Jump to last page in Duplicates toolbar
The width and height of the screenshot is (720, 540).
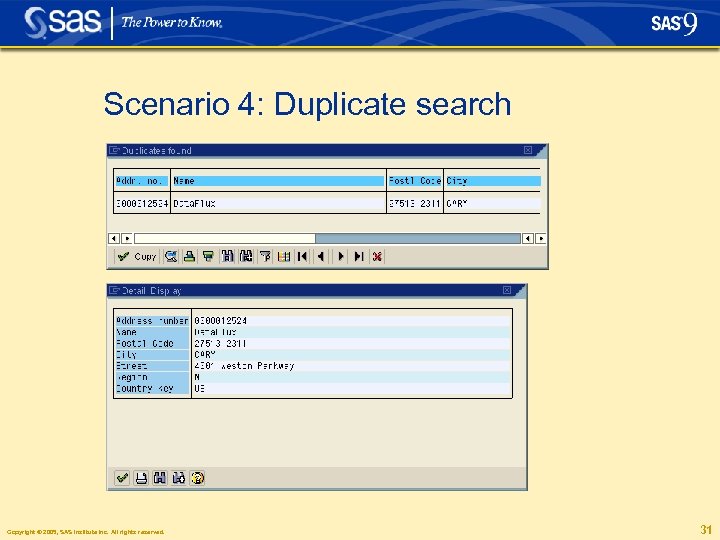pos(359,256)
